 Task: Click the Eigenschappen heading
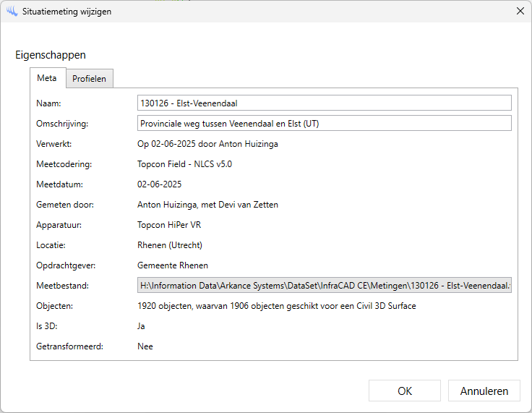pos(51,55)
